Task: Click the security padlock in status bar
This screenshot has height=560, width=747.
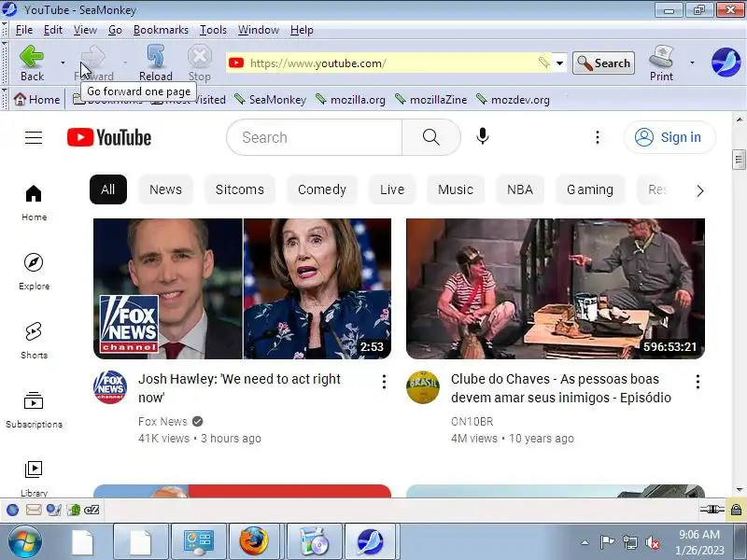Action: tap(736, 510)
